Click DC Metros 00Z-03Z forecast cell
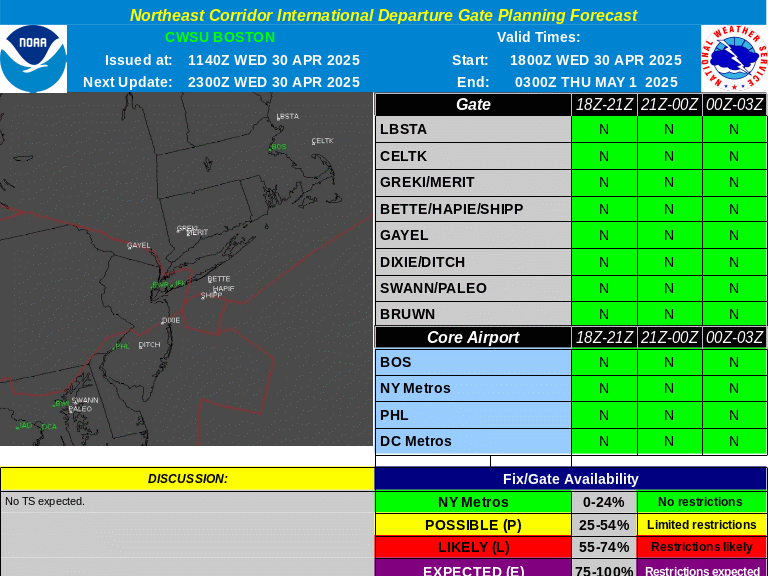Viewport: 768px width, 576px height. coord(734,441)
